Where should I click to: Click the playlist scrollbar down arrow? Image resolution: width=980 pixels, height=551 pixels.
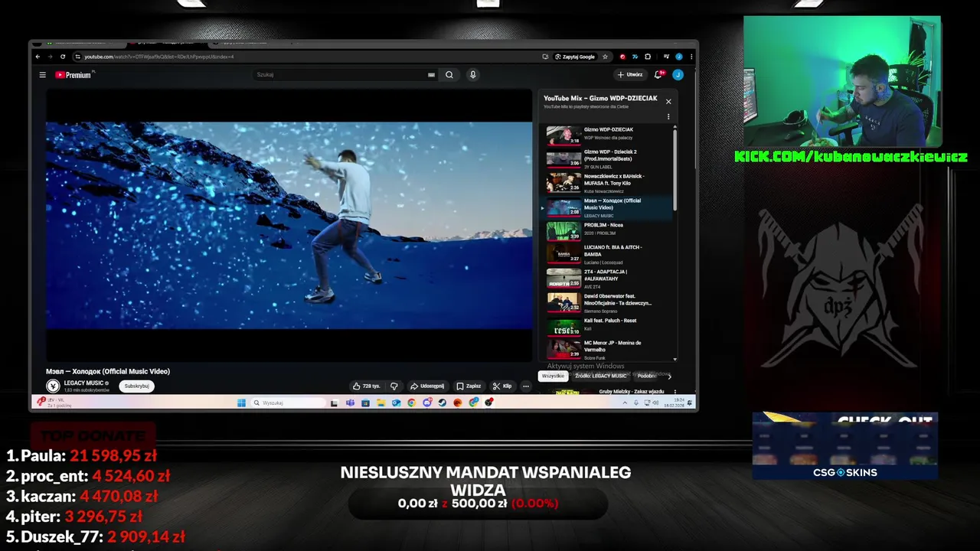[675, 359]
